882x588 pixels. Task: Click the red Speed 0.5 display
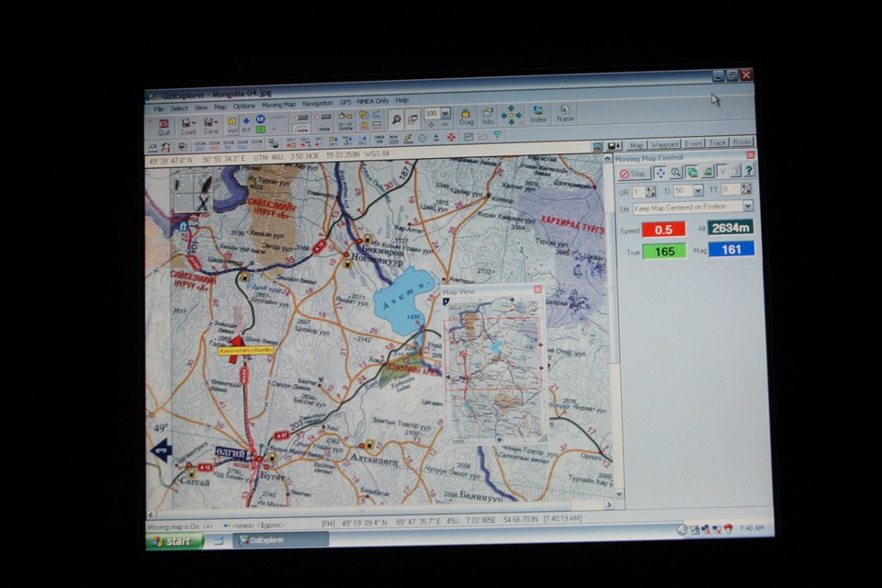(663, 230)
